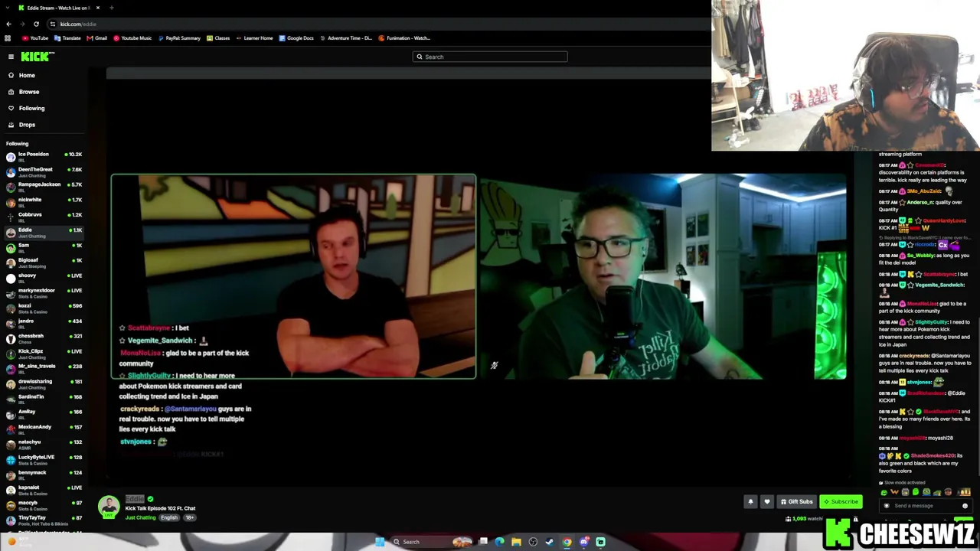Open natachyu's channel in Following

[46, 445]
